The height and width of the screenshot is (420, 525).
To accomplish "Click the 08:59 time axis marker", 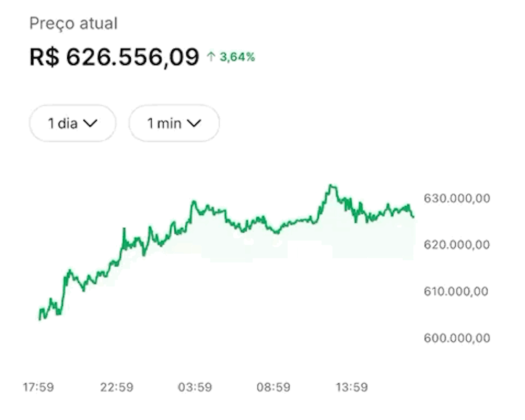I will point(273,387).
